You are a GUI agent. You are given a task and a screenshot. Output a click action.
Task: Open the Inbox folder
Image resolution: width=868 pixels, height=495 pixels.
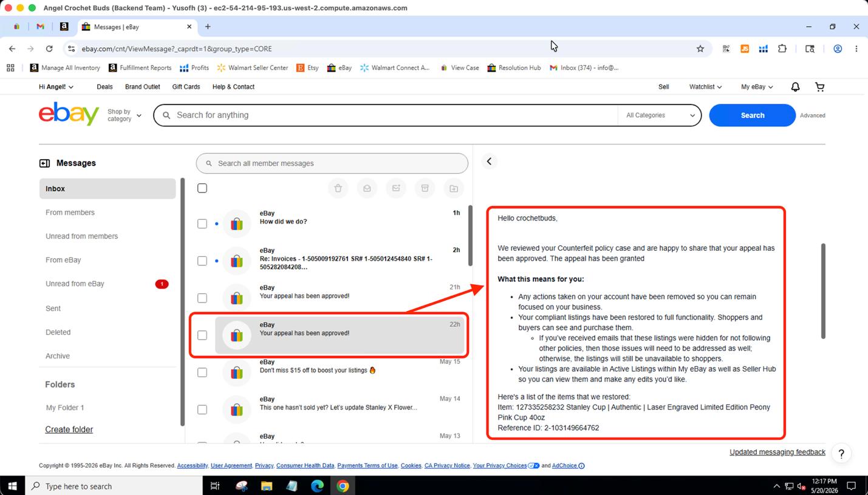point(108,189)
